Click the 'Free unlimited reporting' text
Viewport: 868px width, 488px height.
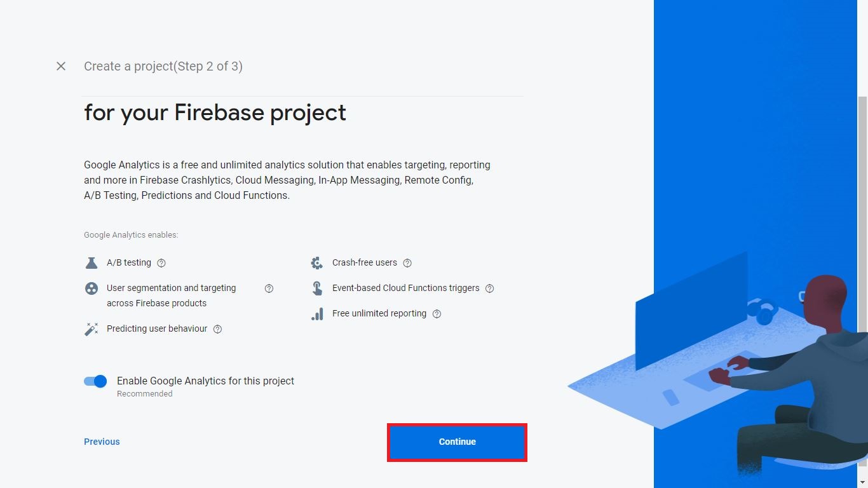[379, 313]
